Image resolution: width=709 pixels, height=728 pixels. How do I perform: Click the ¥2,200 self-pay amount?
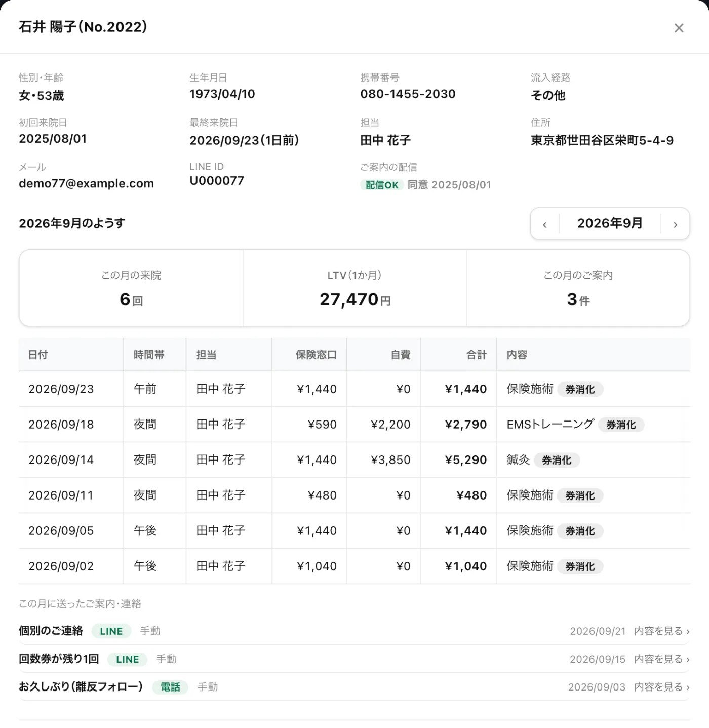coord(390,425)
